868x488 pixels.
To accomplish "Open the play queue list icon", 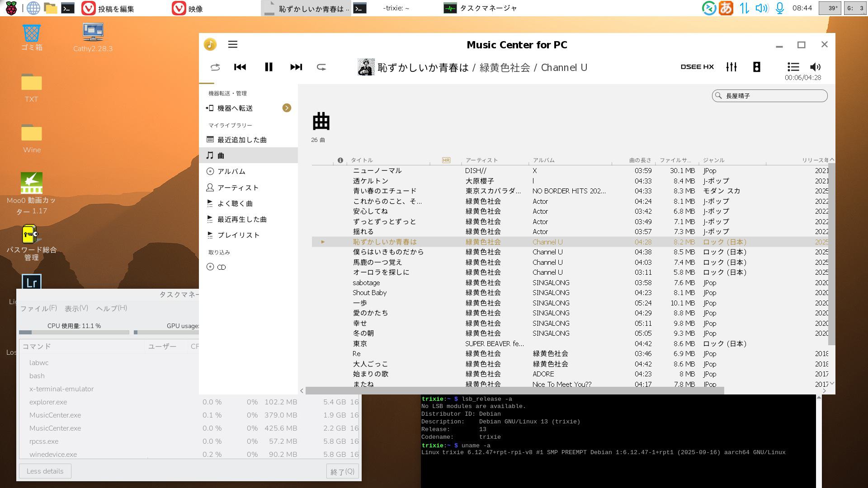I will [793, 67].
